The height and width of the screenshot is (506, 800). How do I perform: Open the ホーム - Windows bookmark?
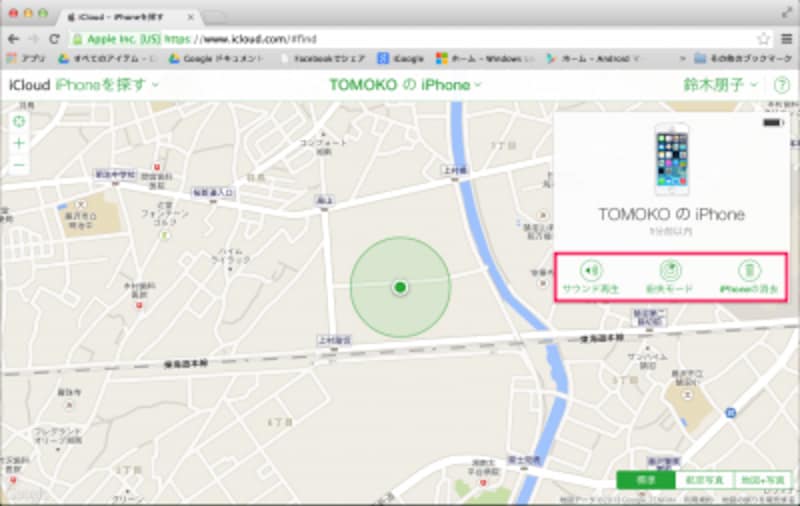[x=485, y=59]
